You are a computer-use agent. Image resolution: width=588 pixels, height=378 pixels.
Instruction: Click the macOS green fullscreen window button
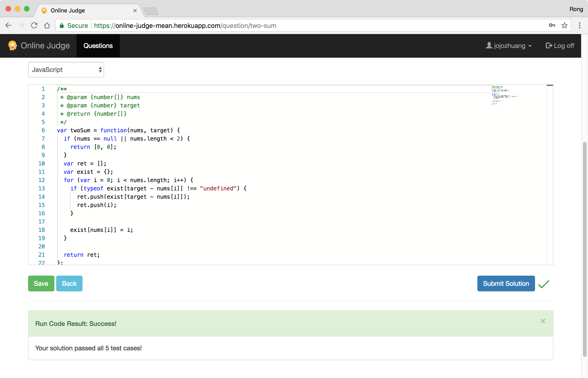[x=27, y=9]
